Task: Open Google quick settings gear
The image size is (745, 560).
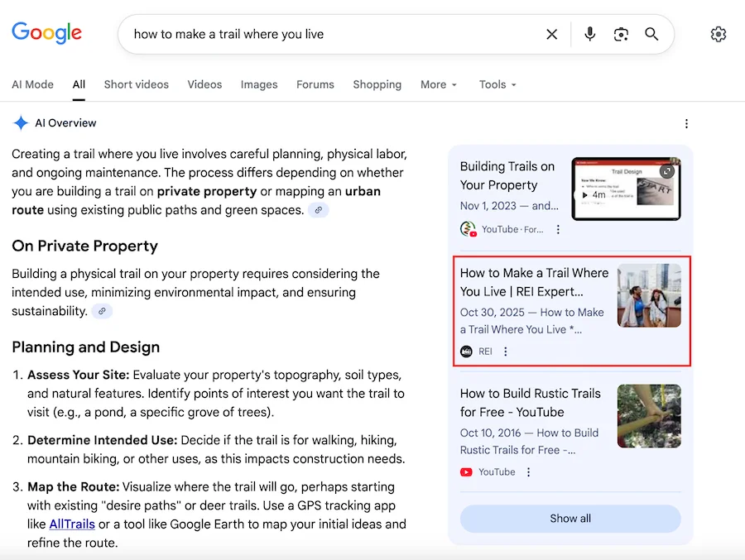Action: [718, 34]
